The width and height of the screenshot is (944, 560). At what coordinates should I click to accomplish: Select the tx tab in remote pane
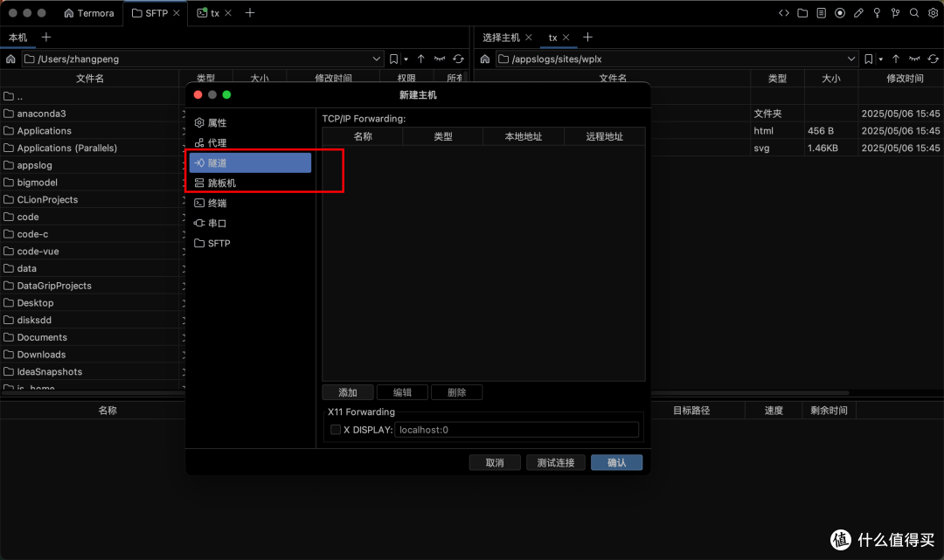[552, 38]
